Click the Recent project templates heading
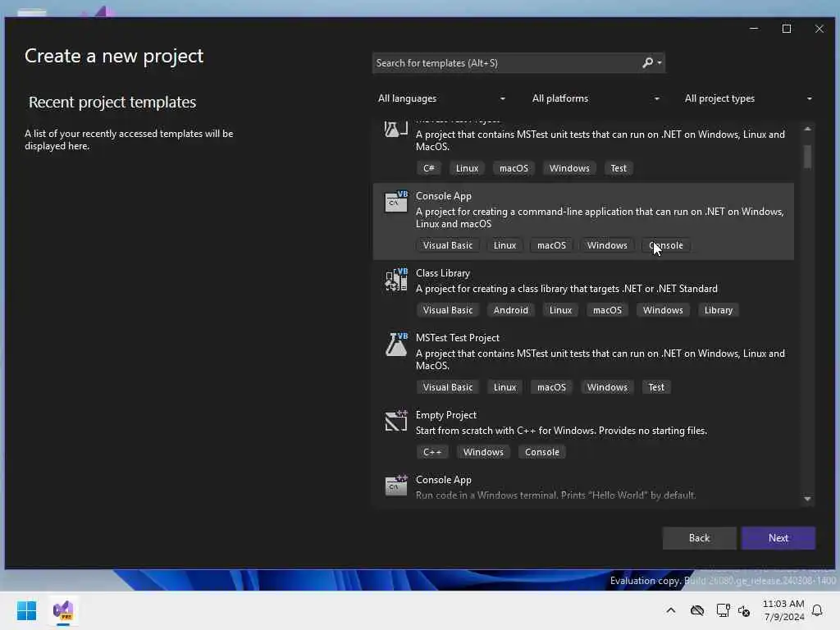Viewport: 840px width, 630px height. tap(112, 103)
